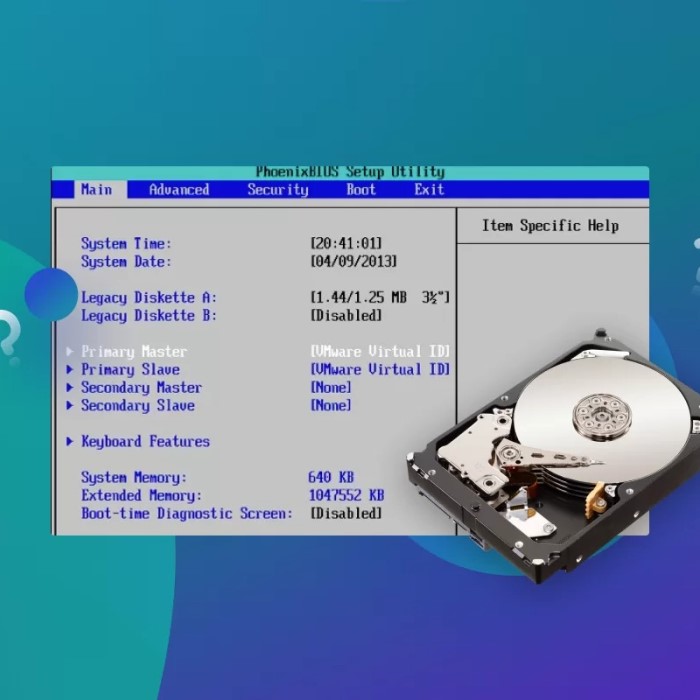
Task: Open the Advanced tab
Action: 179,190
